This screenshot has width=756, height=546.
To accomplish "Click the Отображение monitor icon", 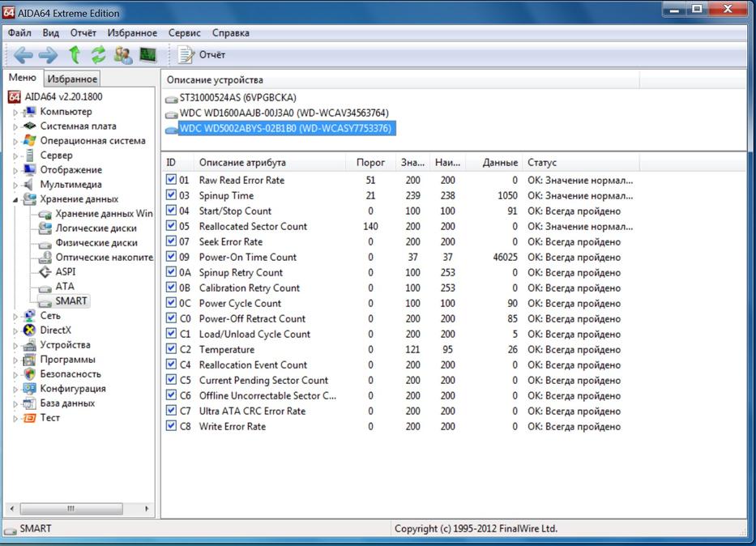I will point(30,169).
